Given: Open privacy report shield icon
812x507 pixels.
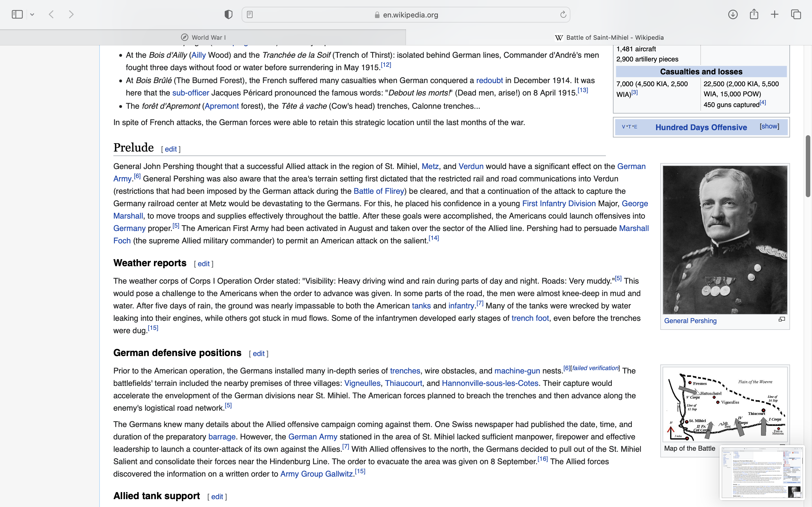Looking at the screenshot, I should point(228,14).
